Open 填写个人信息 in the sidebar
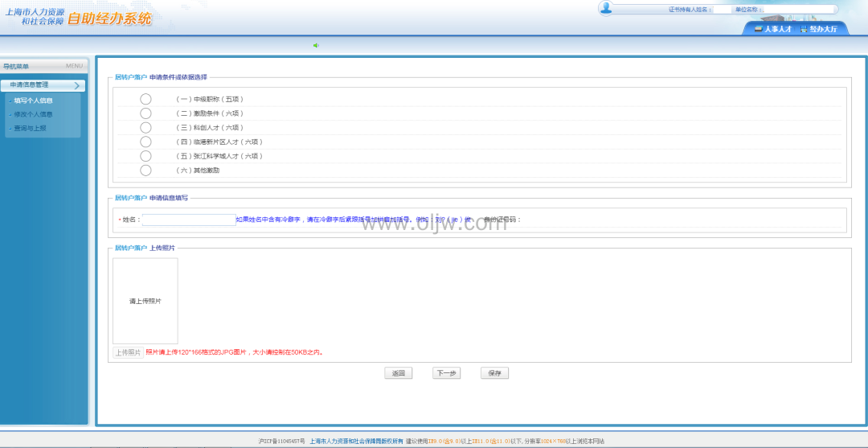 pos(33,101)
